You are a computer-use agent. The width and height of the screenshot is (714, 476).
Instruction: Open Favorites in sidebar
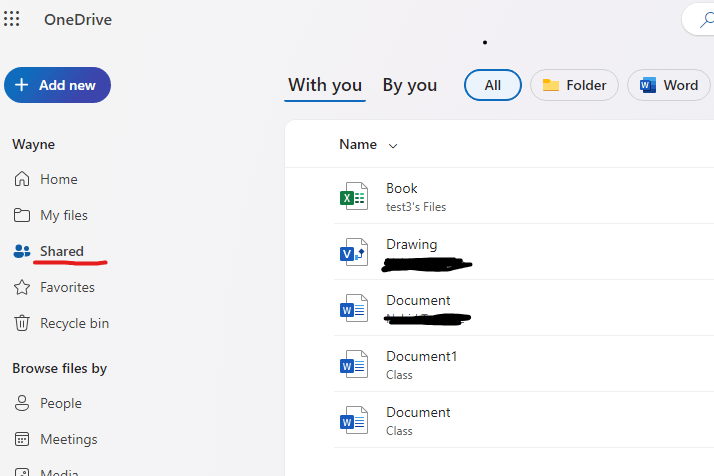(x=67, y=287)
